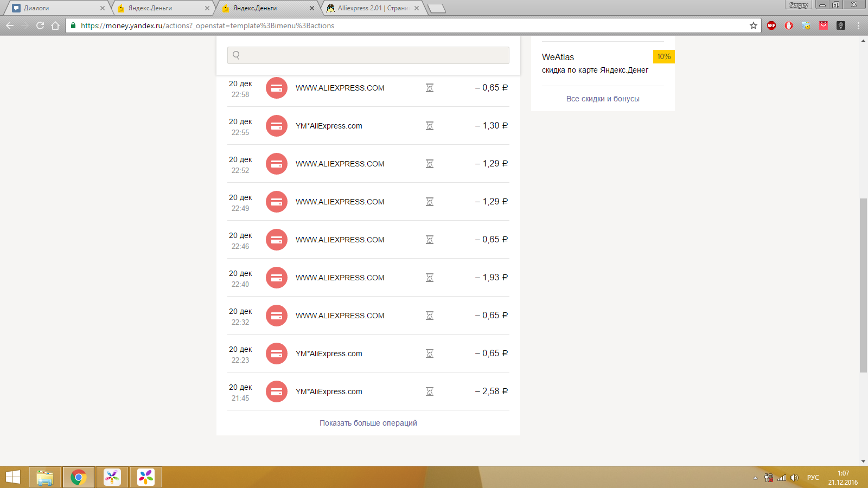Click the scrollbar down arrow
Image resolution: width=868 pixels, height=488 pixels.
(863, 462)
